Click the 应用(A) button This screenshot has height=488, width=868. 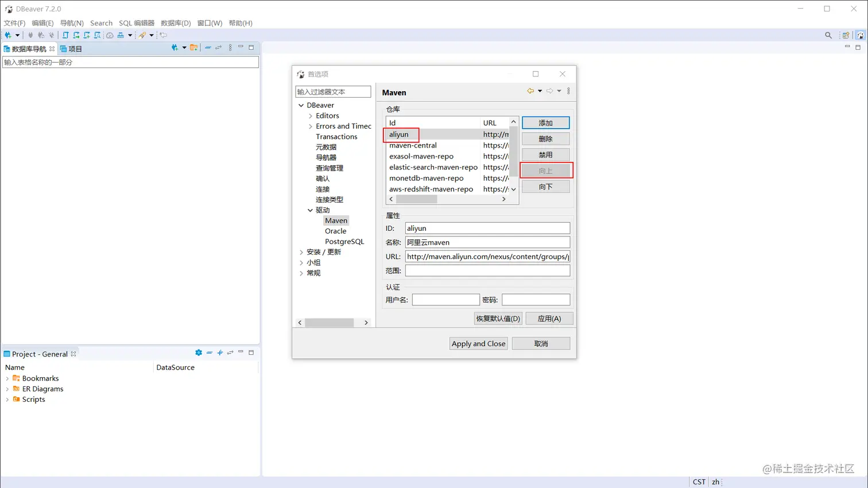pos(549,318)
